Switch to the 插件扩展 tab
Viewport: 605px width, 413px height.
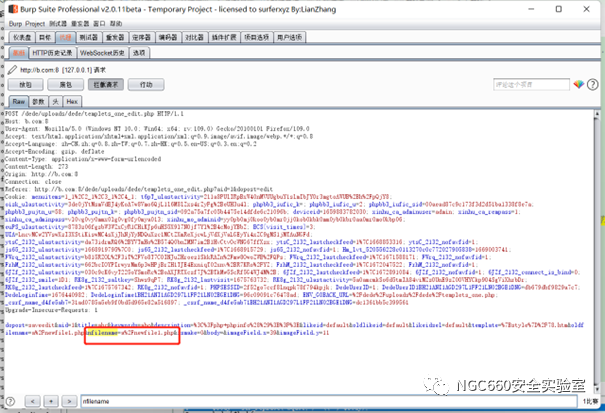(224, 37)
